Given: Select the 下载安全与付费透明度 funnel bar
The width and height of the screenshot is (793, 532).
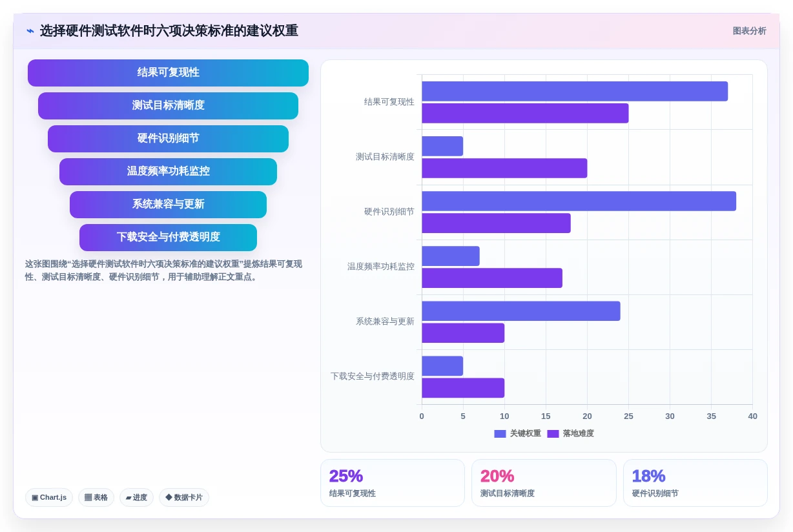Looking at the screenshot, I should click(168, 238).
